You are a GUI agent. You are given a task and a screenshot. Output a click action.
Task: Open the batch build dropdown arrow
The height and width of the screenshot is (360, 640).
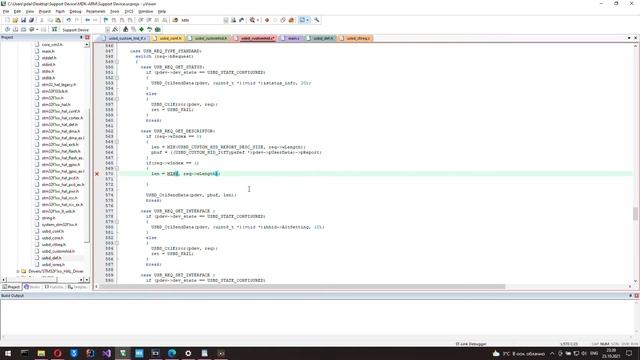pos(37,29)
